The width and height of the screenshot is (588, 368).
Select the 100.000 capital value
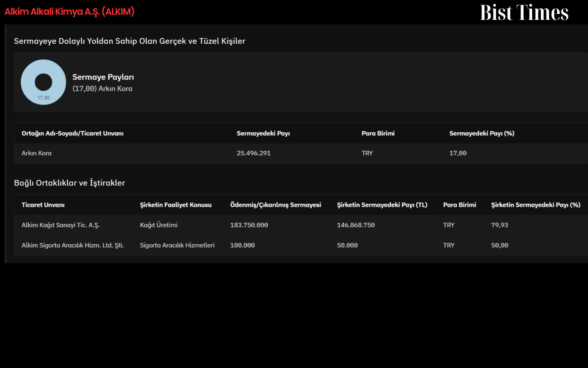[243, 245]
